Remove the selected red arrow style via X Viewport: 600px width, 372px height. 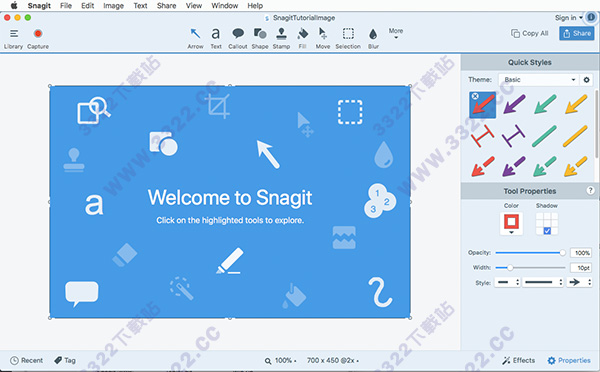tap(475, 96)
